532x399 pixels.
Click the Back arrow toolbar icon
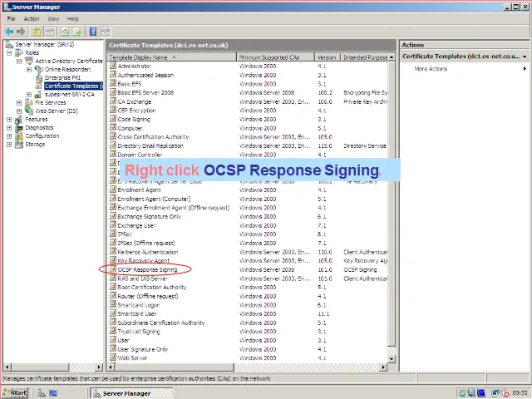pos(9,32)
